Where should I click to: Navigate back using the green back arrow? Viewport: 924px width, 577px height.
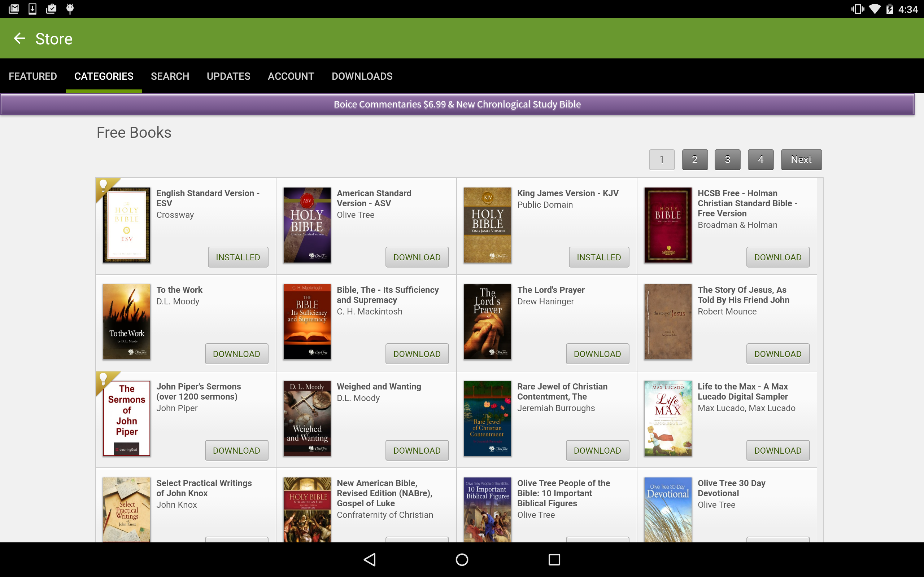click(x=19, y=38)
